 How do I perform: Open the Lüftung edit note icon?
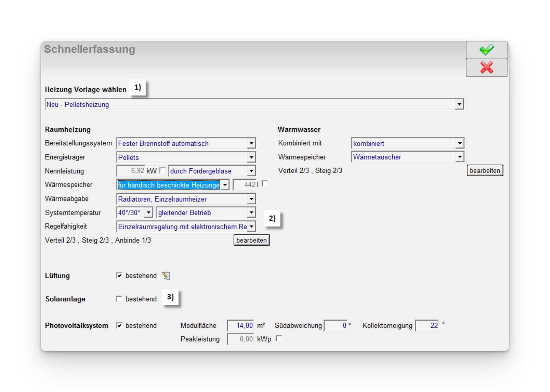click(166, 276)
